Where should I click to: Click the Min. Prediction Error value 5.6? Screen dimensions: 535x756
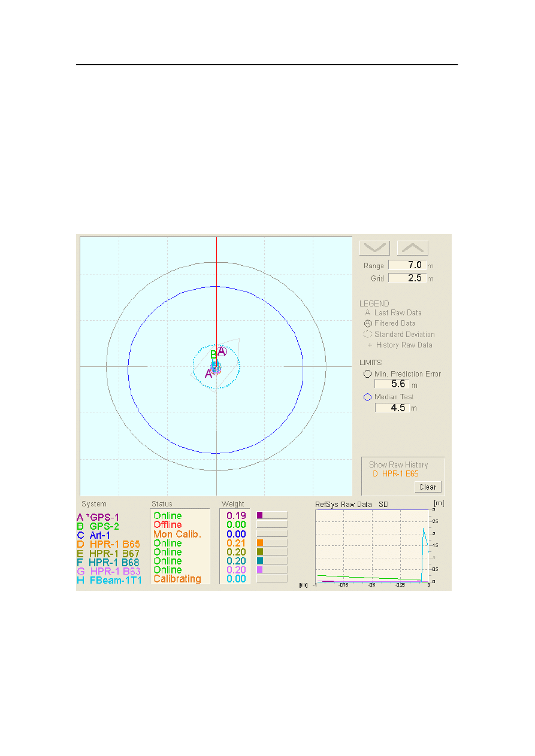click(392, 384)
